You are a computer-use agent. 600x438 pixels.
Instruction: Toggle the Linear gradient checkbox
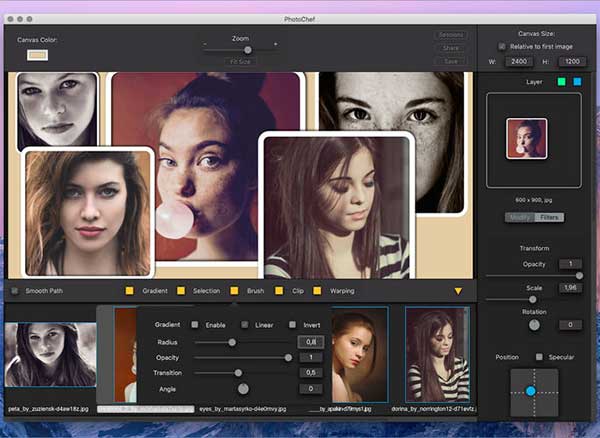tap(245, 325)
